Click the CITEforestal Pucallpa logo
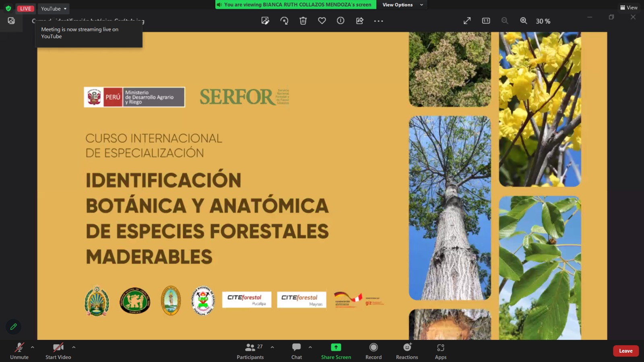644x362 pixels. pos(247,300)
